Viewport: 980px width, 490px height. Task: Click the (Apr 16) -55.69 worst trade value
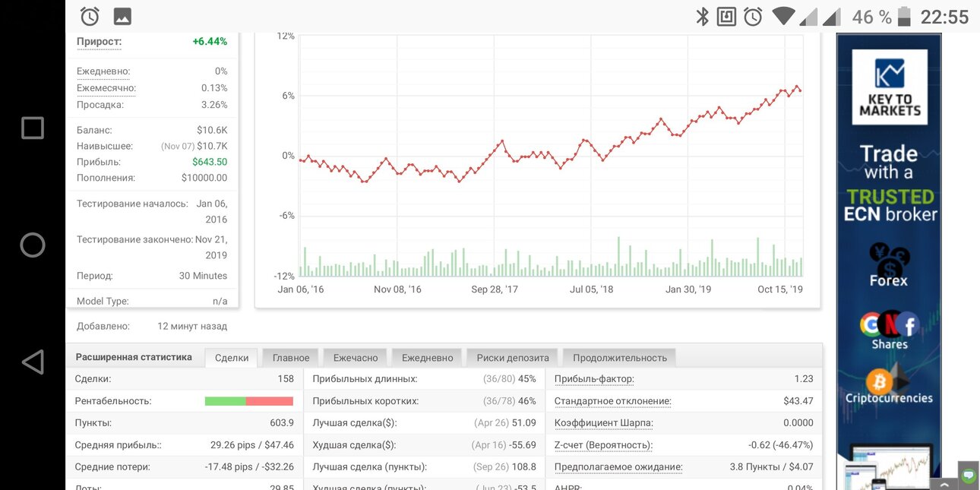coord(504,445)
